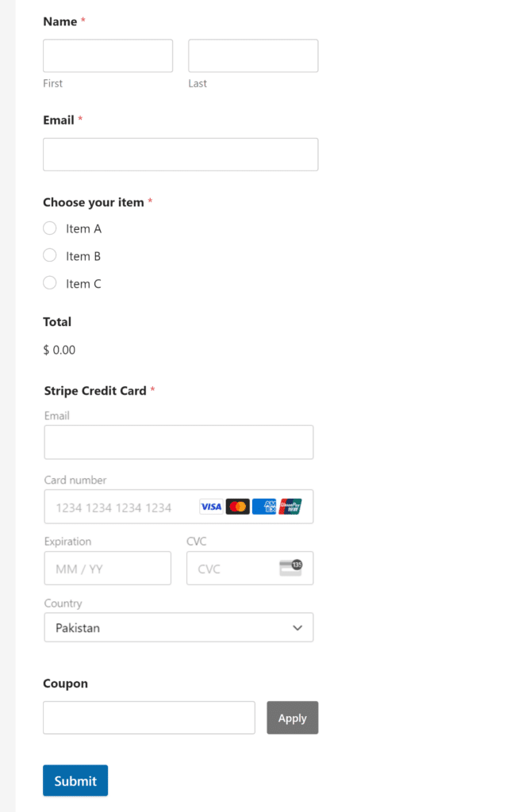The image size is (522, 812).
Task: Click the Coupon input field
Action: 148,718
